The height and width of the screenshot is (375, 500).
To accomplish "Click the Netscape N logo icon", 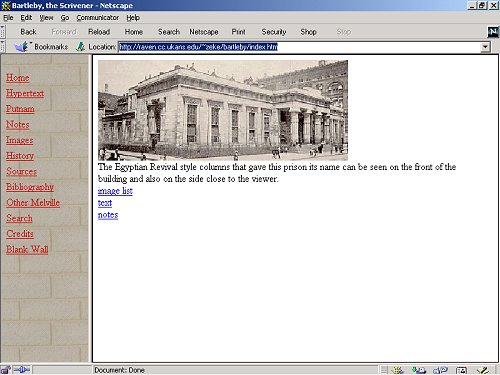I will pos(493,32).
